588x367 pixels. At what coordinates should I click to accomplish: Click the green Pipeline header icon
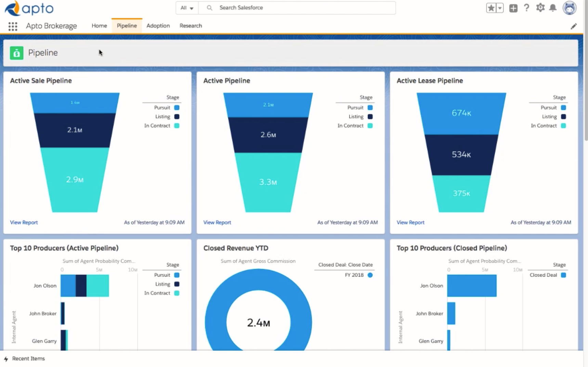[x=16, y=53]
